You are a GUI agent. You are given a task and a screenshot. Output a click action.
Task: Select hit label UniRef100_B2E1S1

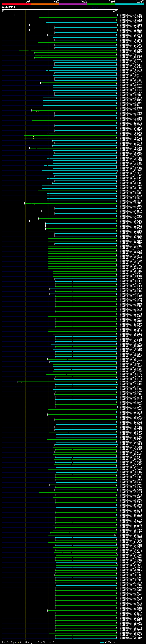pos(131,615)
